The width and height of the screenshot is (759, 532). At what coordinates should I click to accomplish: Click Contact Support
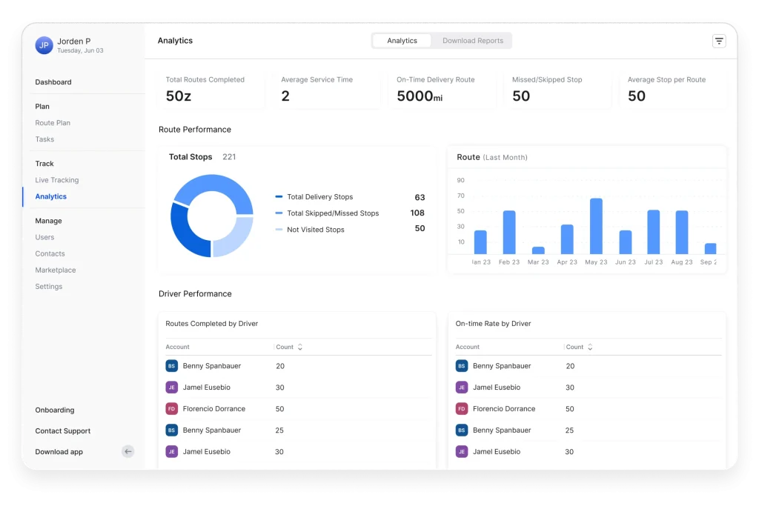pyautogui.click(x=63, y=430)
